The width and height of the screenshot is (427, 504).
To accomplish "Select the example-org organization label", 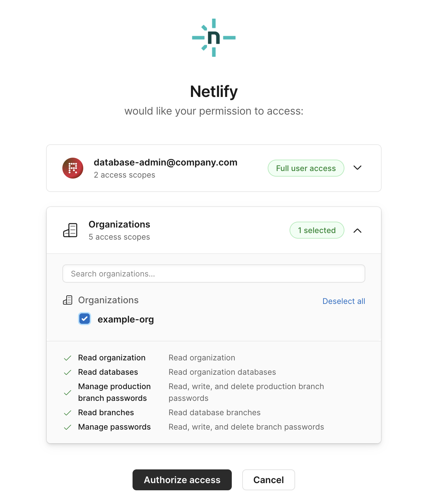I will coord(126,319).
